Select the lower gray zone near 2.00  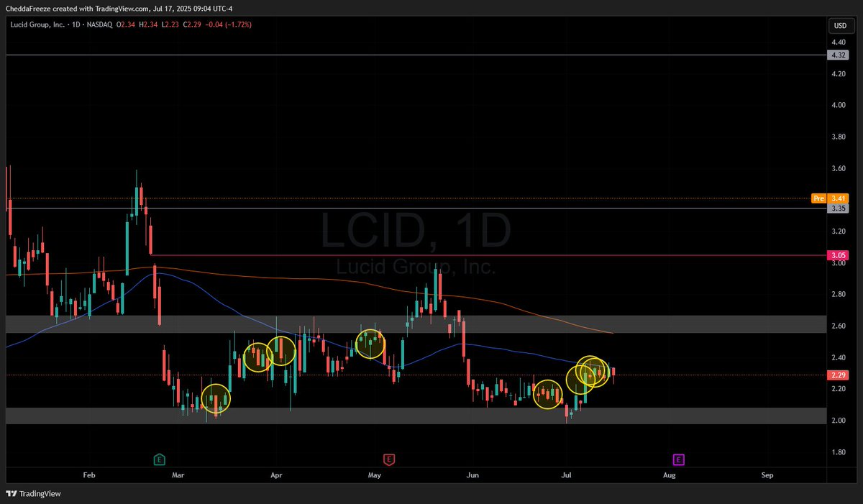tap(415, 416)
